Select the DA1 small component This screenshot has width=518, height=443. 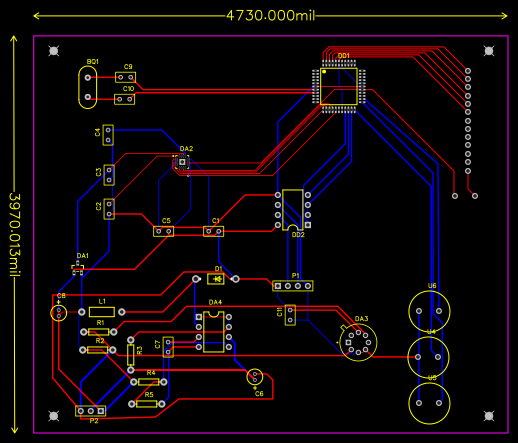click(78, 268)
